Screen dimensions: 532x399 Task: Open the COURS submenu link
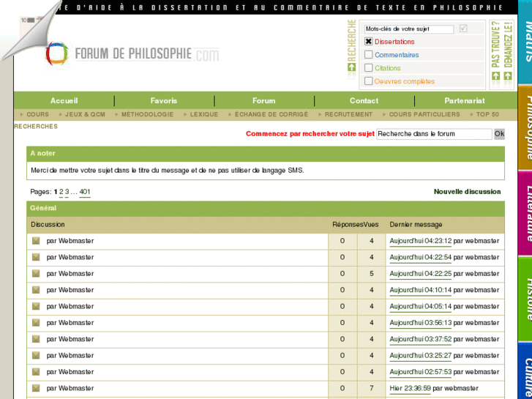pyautogui.click(x=37, y=114)
